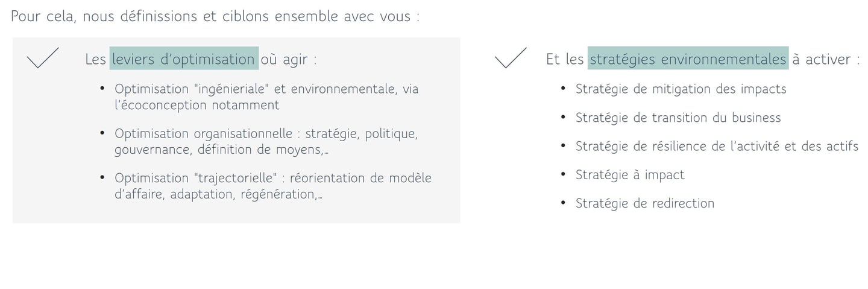
Task: Click "Stratégie de mitigation des impacts"
Action: coord(681,89)
